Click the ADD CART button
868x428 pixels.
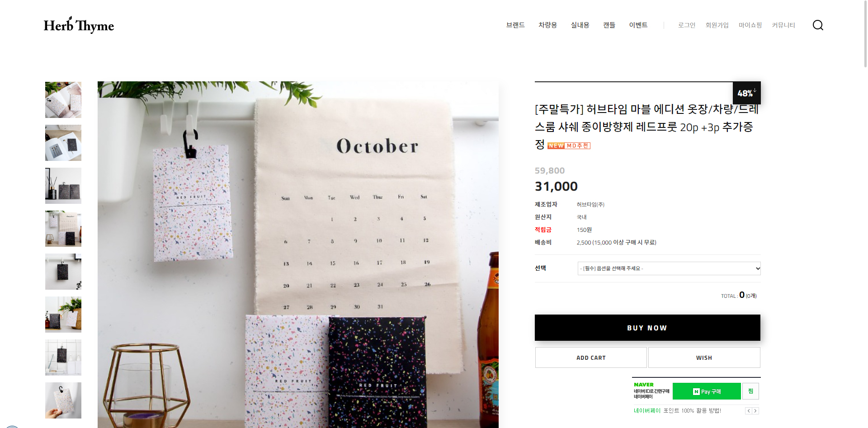pos(591,357)
